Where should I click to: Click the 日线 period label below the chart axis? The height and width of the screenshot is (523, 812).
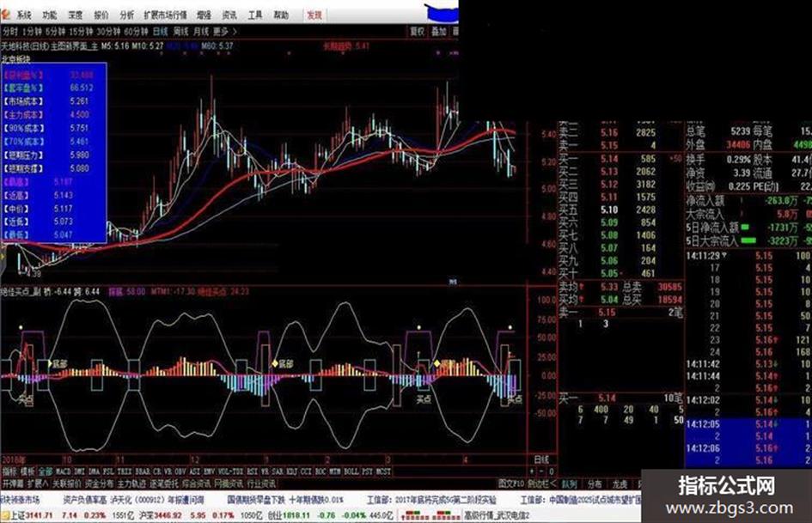[x=541, y=459]
